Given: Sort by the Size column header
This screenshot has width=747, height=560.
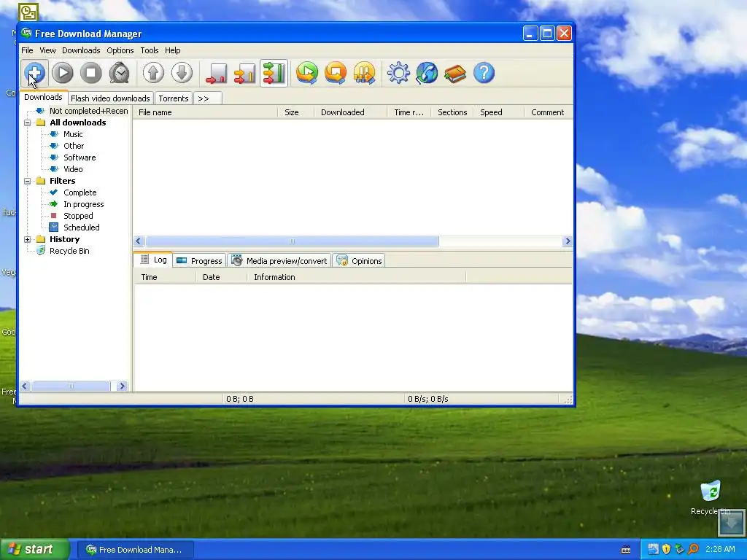Looking at the screenshot, I should point(296,112).
